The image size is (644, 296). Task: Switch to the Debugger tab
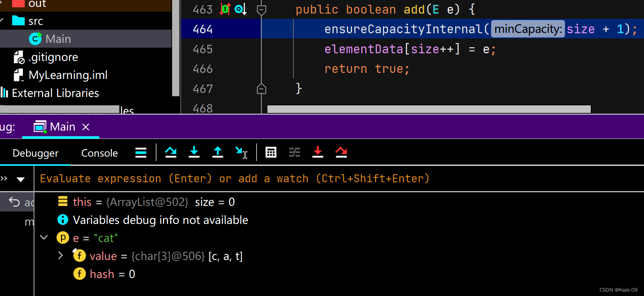[x=36, y=153]
